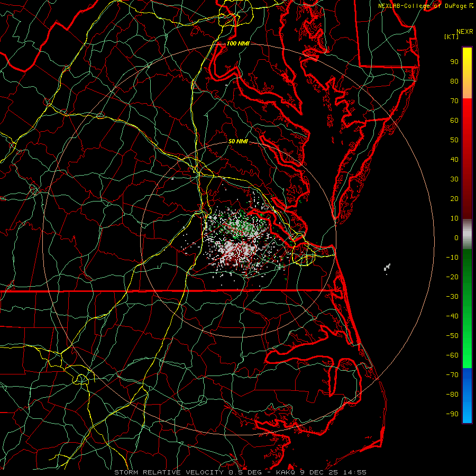The height and width of the screenshot is (476, 476).
Task: Click the '50 NMI' range ring label
Action: (x=238, y=141)
